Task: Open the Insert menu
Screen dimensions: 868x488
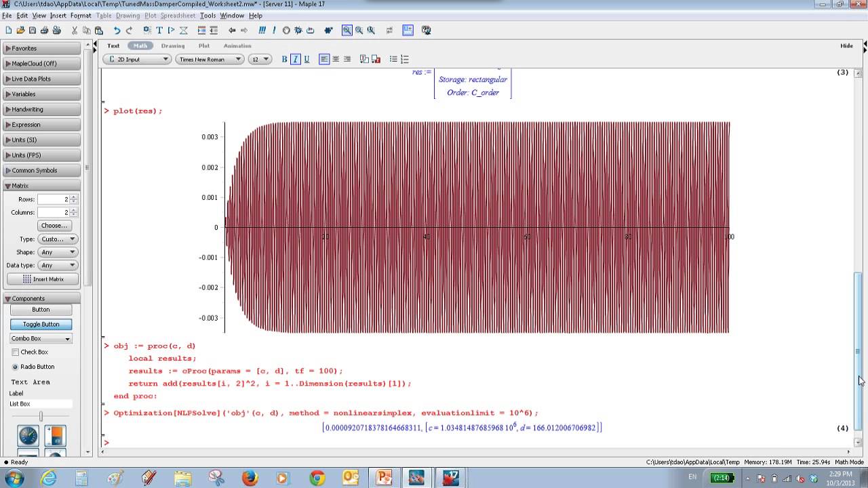Action: [58, 16]
